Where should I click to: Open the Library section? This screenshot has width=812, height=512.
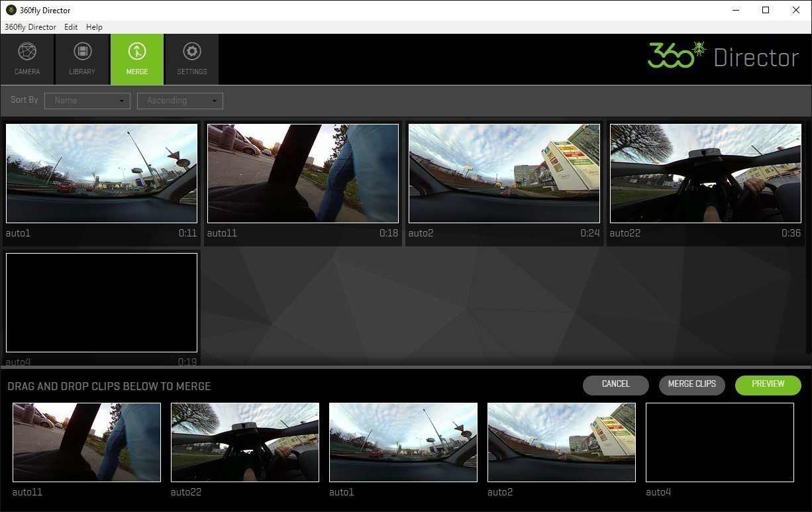pos(82,60)
